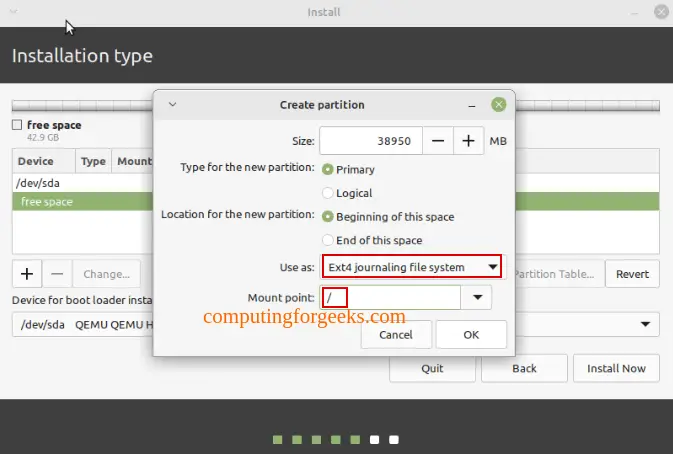The width and height of the screenshot is (673, 454).
Task: Open Create partition window menu chevron
Action: coord(173,104)
